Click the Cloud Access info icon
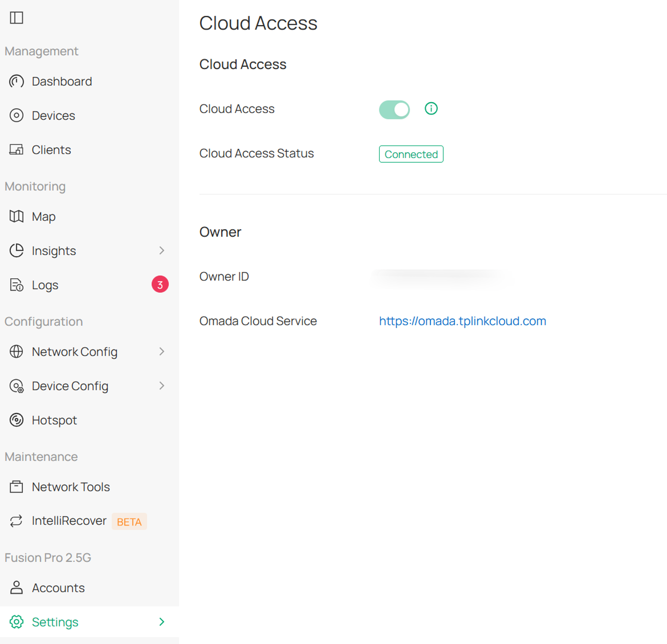 (431, 108)
